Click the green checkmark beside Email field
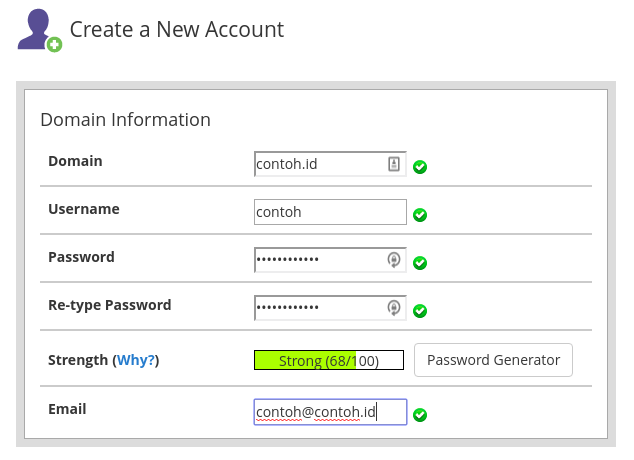634x460 pixels. click(x=420, y=415)
